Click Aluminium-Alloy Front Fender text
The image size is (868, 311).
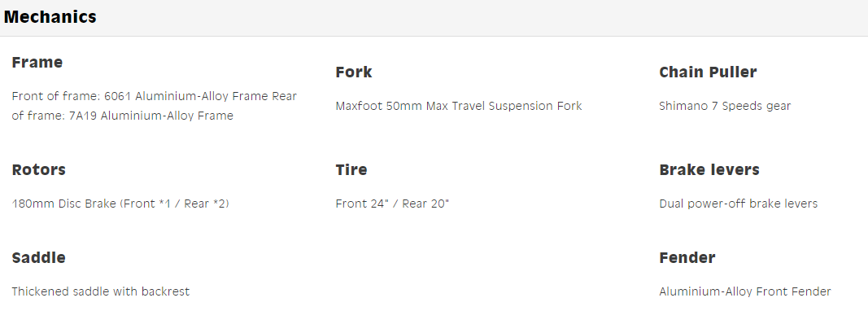(x=744, y=291)
